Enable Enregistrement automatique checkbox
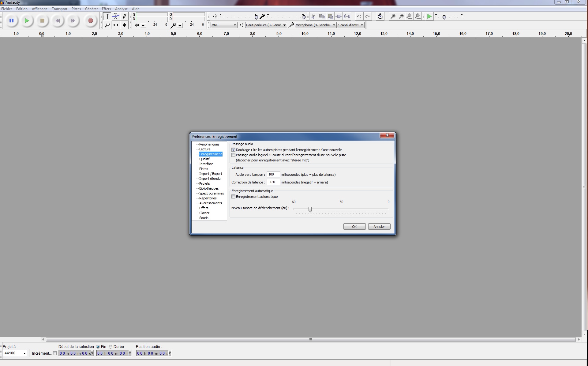Viewport: 588px width, 366px height. [x=234, y=197]
